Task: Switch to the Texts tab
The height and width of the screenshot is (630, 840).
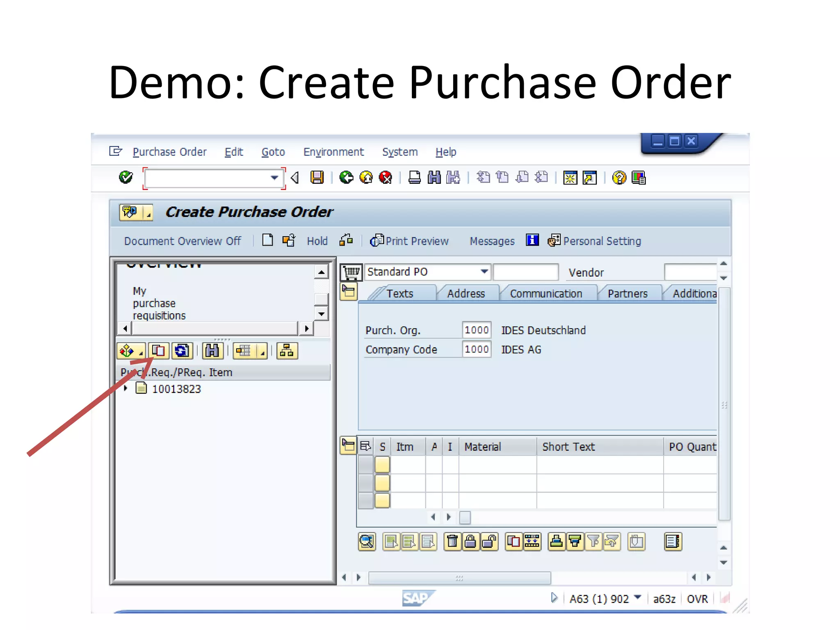Action: tap(400, 294)
